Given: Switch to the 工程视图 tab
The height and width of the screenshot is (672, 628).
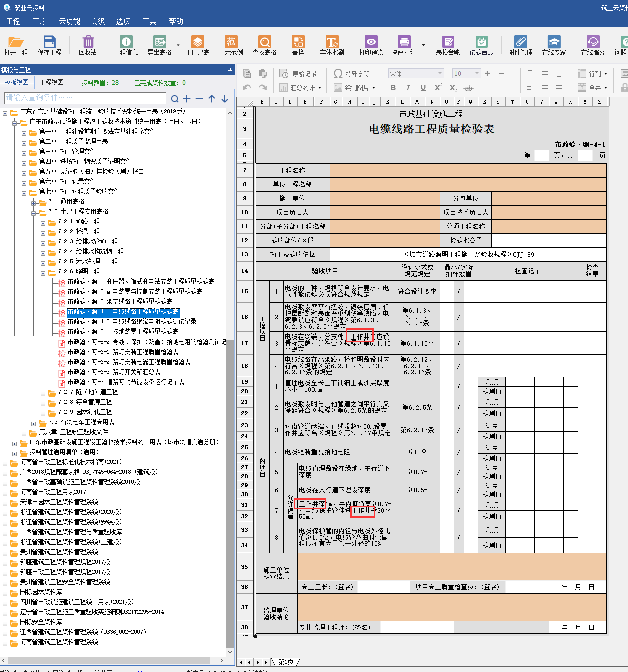Looking at the screenshot, I should 52,82.
